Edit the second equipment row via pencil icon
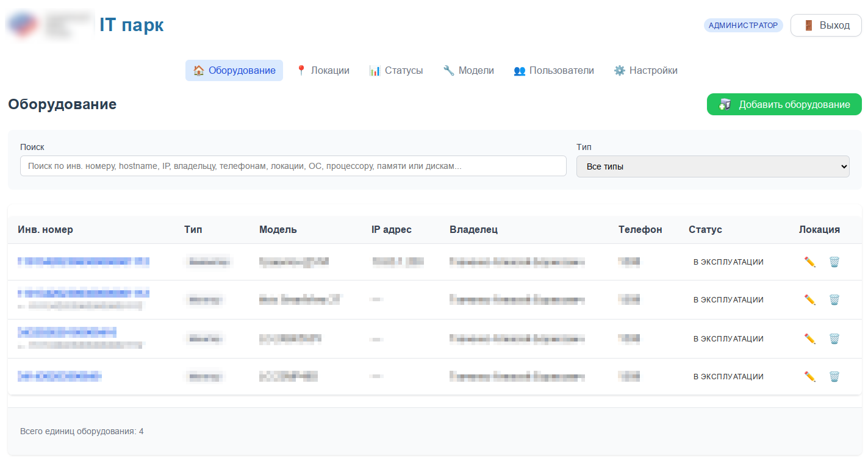868x461 pixels. [809, 300]
